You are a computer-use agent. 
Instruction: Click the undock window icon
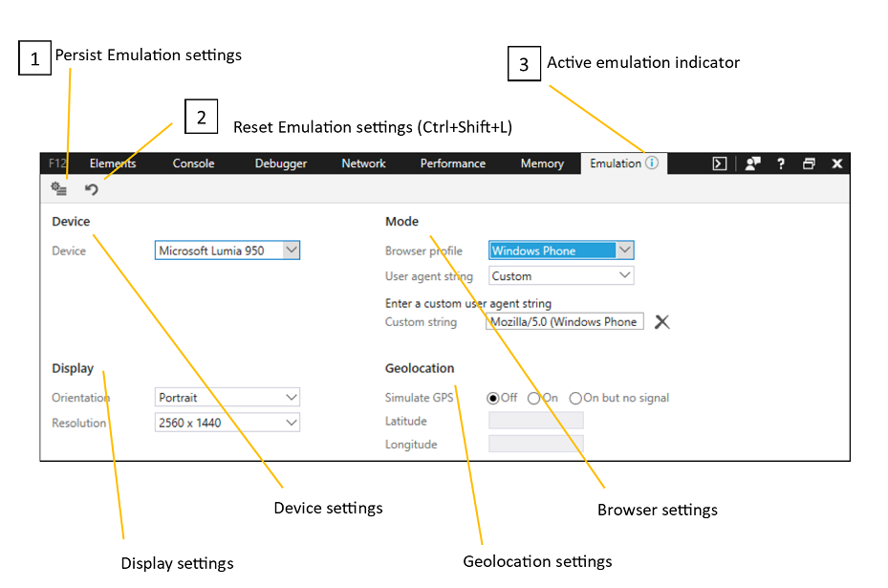pos(809,163)
